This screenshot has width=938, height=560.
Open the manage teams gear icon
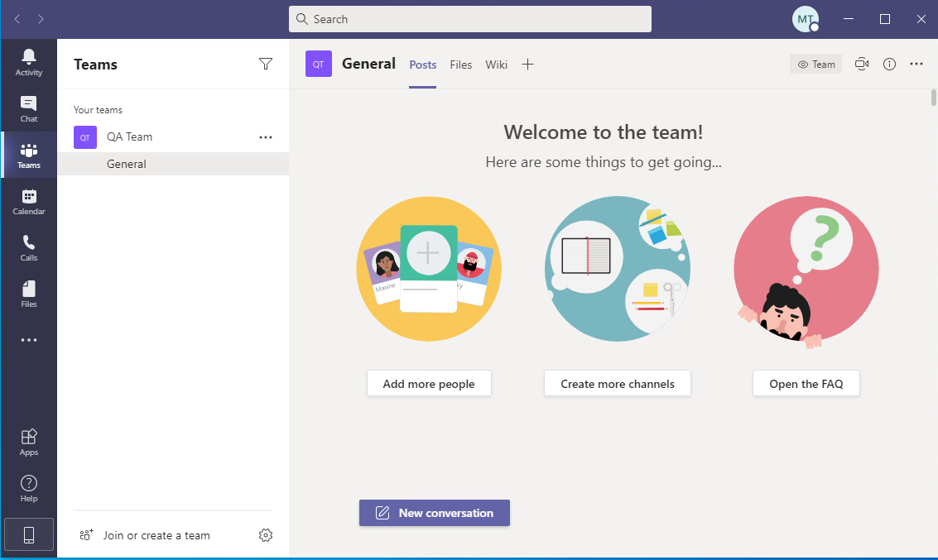(x=266, y=535)
